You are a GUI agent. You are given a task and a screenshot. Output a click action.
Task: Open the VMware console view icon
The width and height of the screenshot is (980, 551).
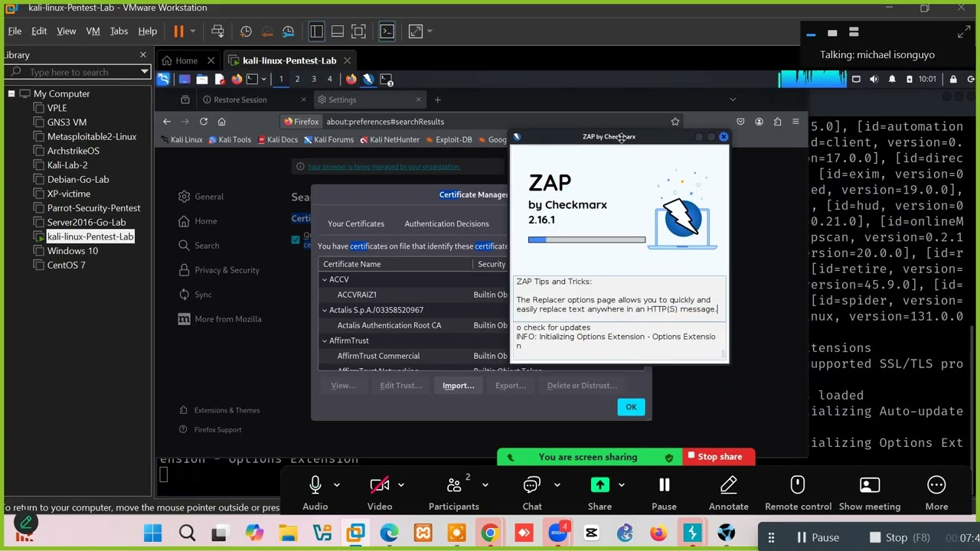click(x=387, y=31)
